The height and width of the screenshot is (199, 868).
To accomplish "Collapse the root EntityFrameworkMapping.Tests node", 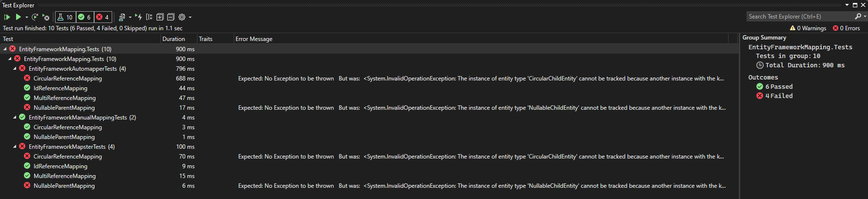I will [5, 49].
